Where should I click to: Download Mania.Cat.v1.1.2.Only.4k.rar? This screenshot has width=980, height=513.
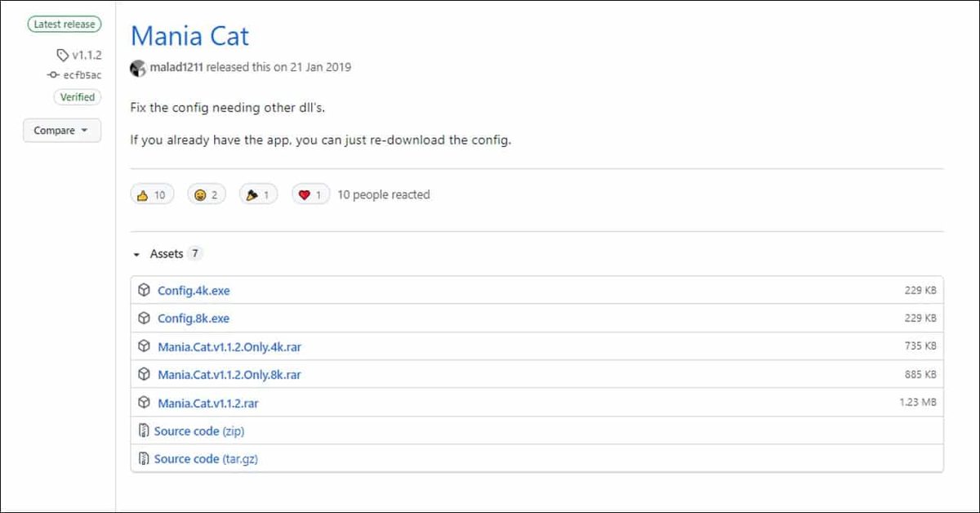(x=229, y=347)
